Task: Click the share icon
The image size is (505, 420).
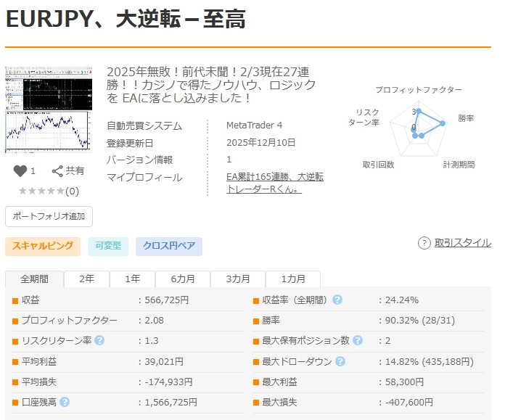Action: click(58, 171)
